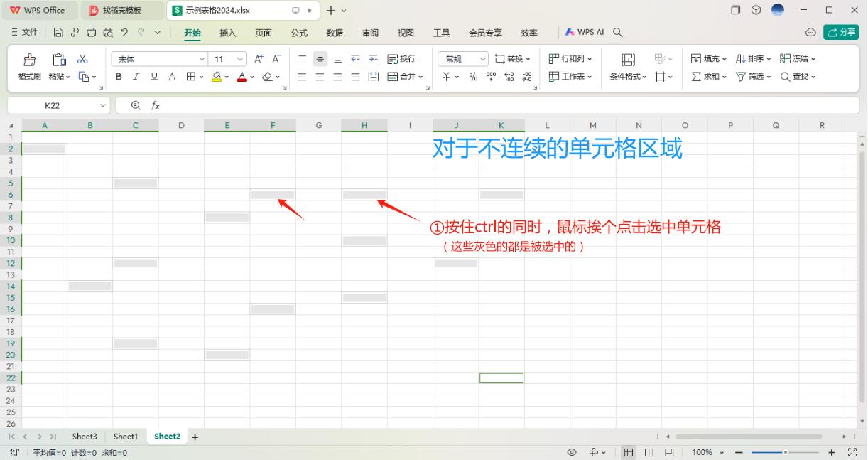The height and width of the screenshot is (460, 868).
Task: Click the Thousands separator icon
Action: (x=491, y=77)
